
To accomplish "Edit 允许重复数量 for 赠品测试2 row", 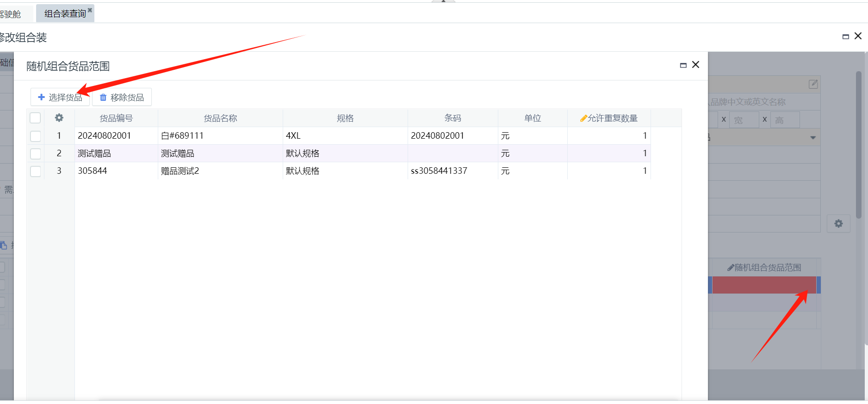I will tap(609, 171).
